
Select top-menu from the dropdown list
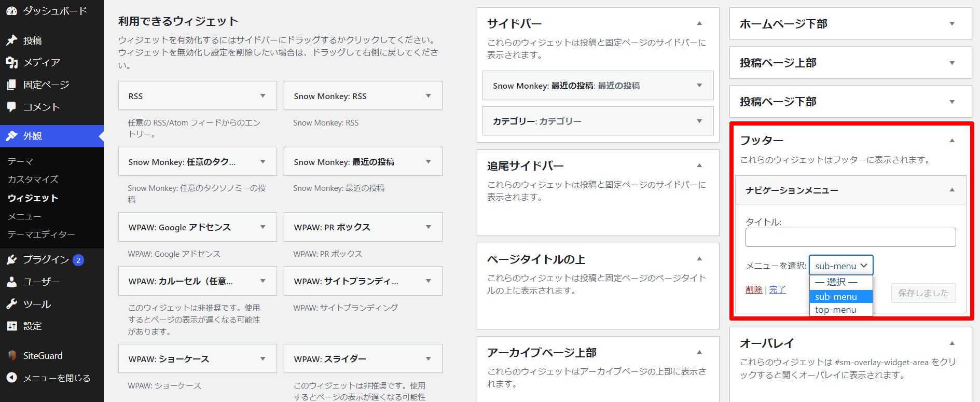point(836,310)
